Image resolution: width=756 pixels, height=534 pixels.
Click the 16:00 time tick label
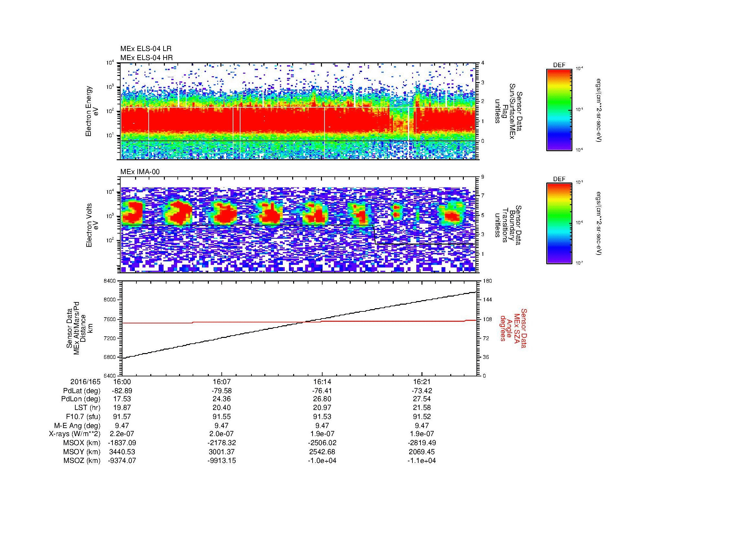click(x=122, y=382)
